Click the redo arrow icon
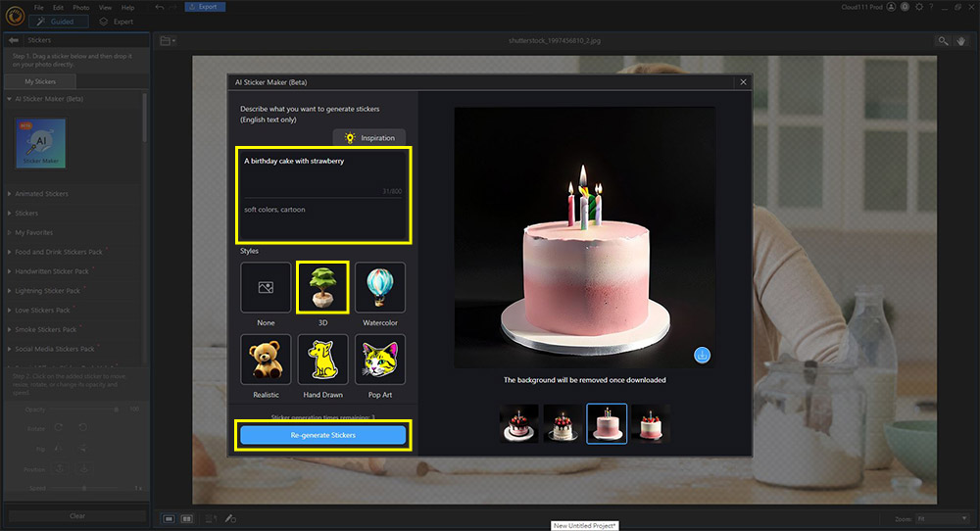The width and height of the screenshot is (980, 531). [173, 7]
